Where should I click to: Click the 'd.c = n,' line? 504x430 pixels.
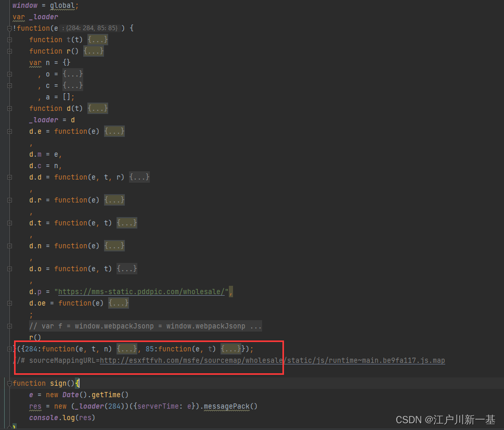[x=45, y=166]
